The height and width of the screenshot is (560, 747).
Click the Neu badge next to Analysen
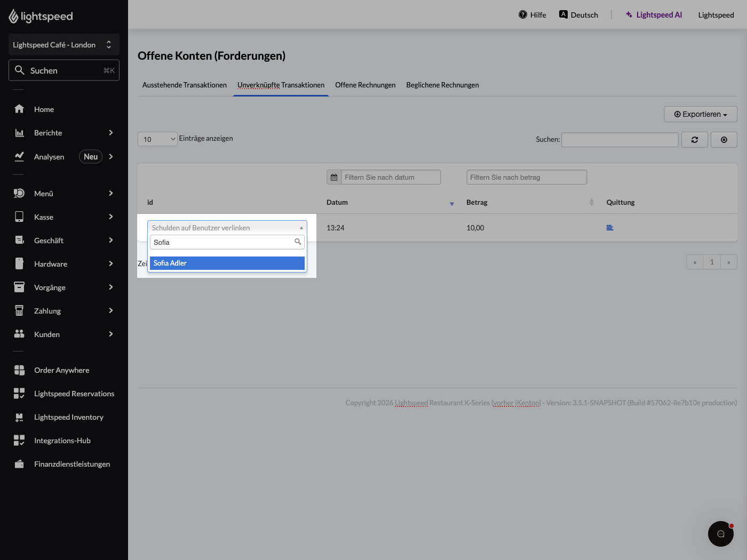[91, 156]
